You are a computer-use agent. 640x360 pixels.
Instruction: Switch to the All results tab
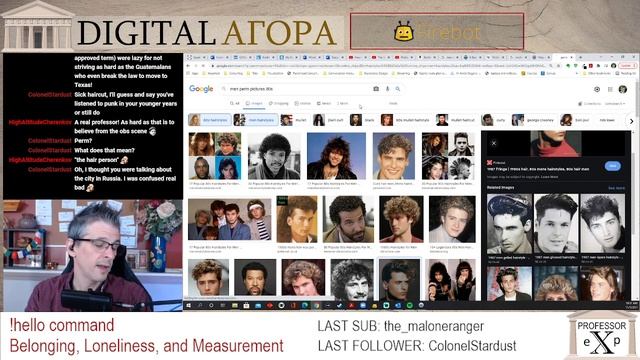[235, 103]
